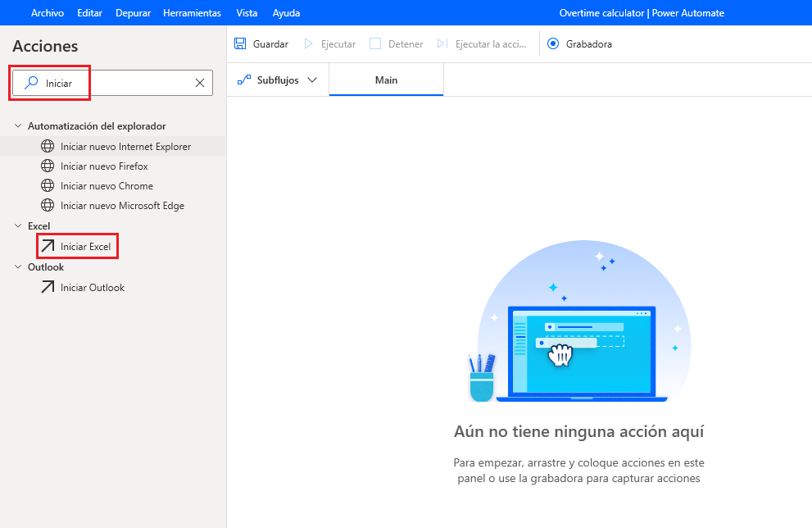Click the Overtime calculator | Power Automate title

pyautogui.click(x=642, y=13)
